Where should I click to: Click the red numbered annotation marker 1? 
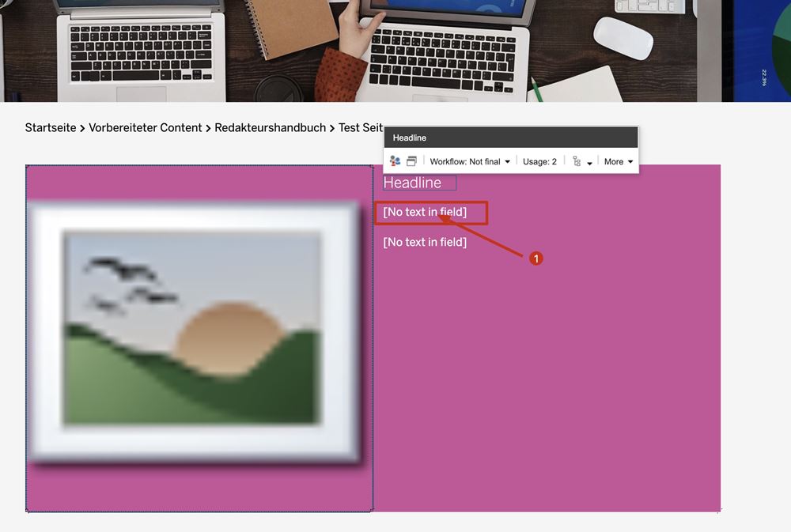tap(536, 258)
